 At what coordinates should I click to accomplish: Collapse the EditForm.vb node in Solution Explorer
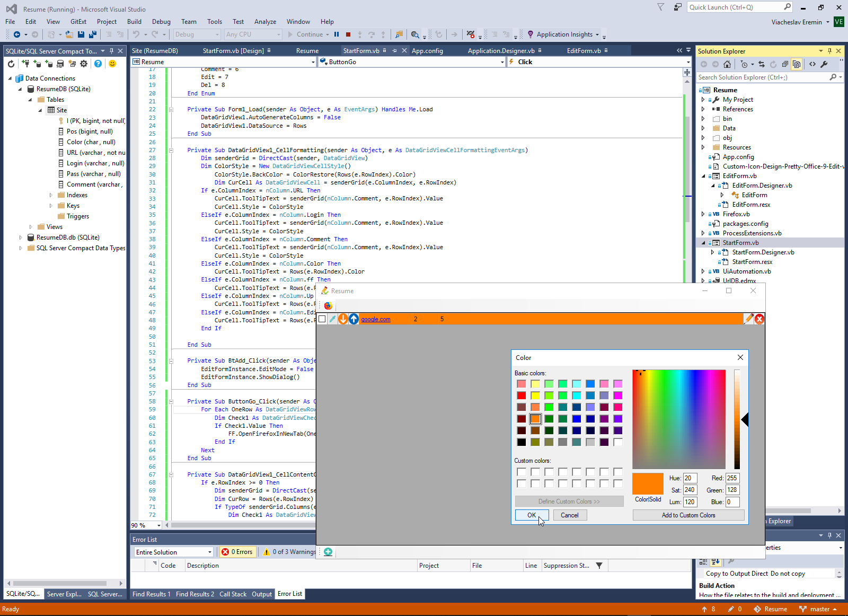pos(703,176)
